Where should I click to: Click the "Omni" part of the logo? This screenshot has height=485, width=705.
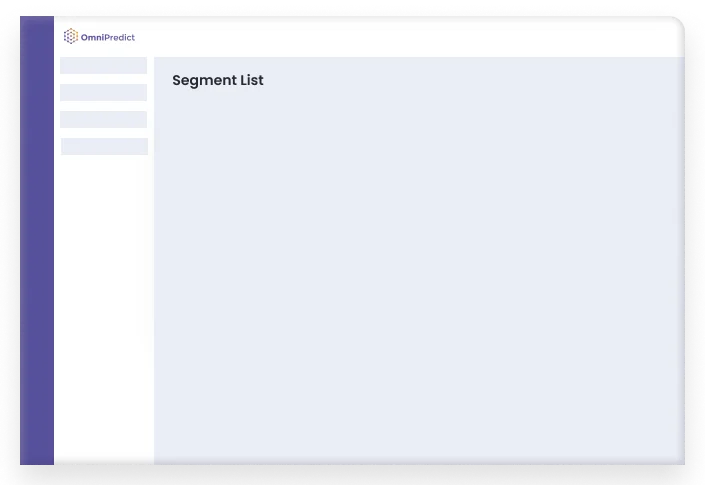coord(92,37)
